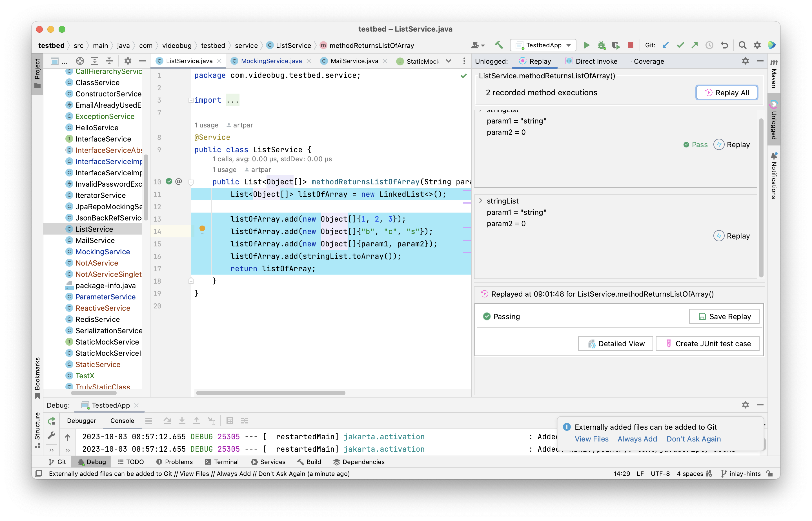
Task: Click the Git rollback arrow icon
Action: pyautogui.click(x=724, y=45)
